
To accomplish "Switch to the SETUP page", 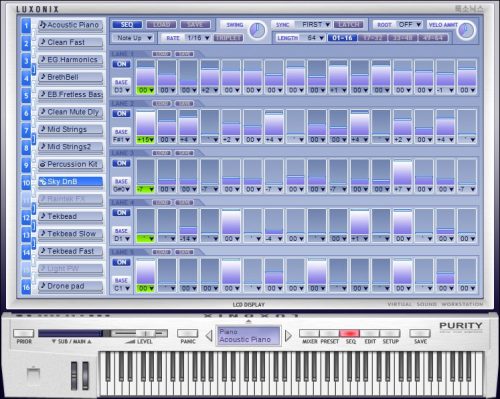I will [x=390, y=333].
